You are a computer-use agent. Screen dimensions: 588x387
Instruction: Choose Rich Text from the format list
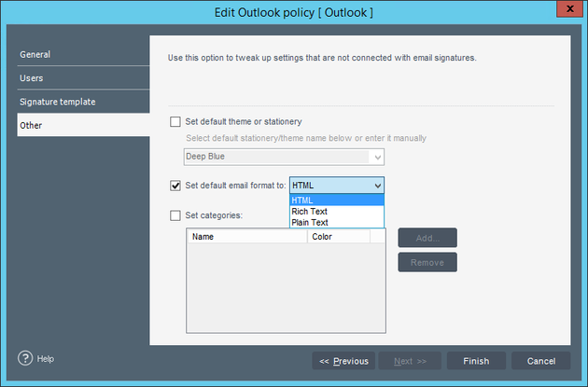coord(337,212)
